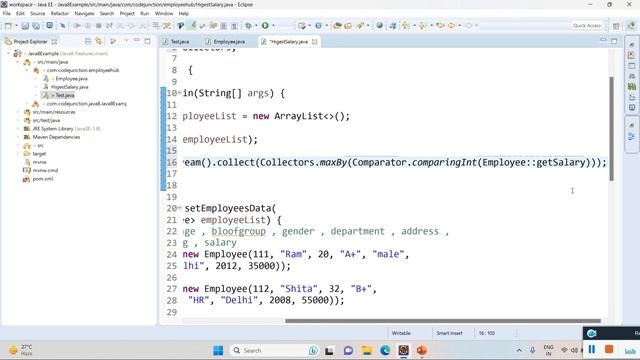Open the Project menu
Image resolution: width=640 pixels, height=360 pixels.
point(127,13)
